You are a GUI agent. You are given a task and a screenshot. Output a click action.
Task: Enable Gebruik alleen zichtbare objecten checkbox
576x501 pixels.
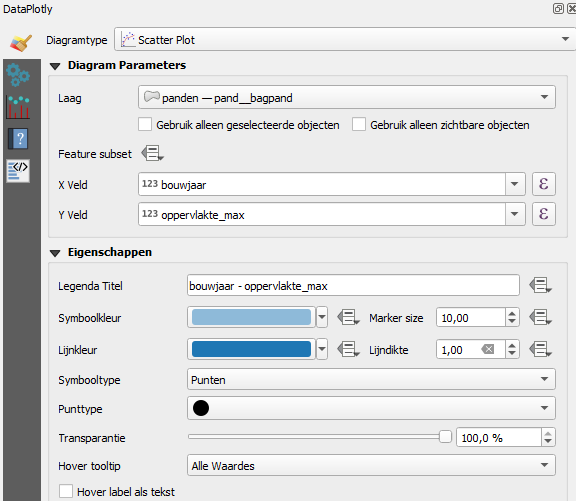click(x=359, y=124)
